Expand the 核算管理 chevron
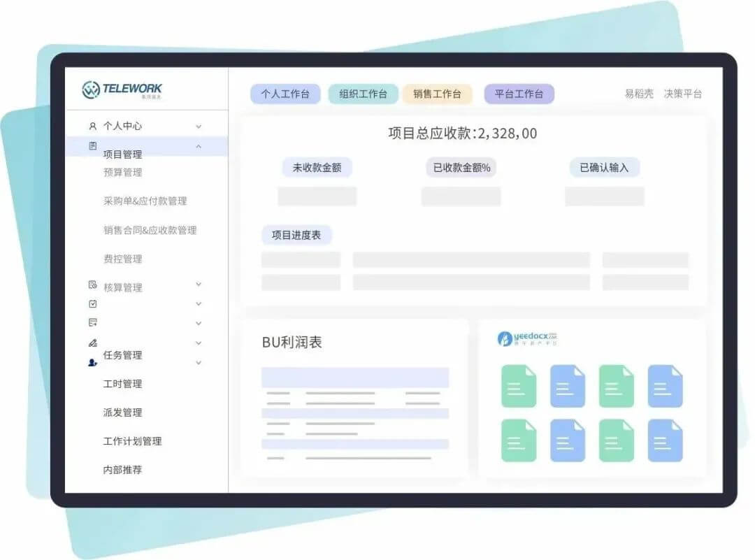The width and height of the screenshot is (755, 560). (199, 285)
